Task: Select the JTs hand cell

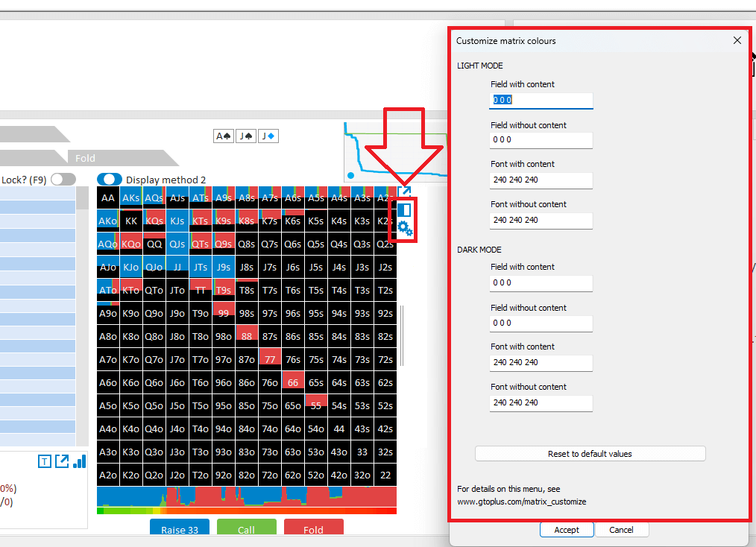Action: click(x=201, y=267)
